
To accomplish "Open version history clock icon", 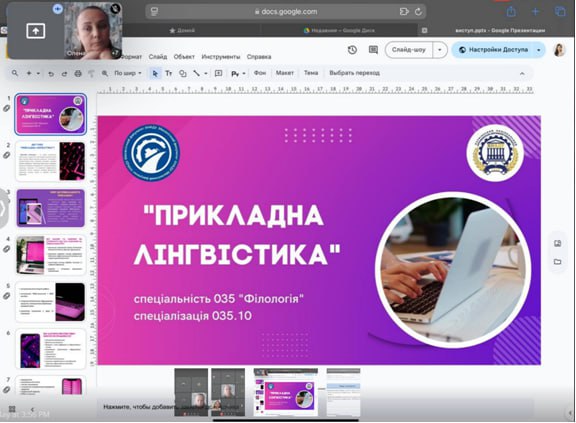I will coord(352,50).
